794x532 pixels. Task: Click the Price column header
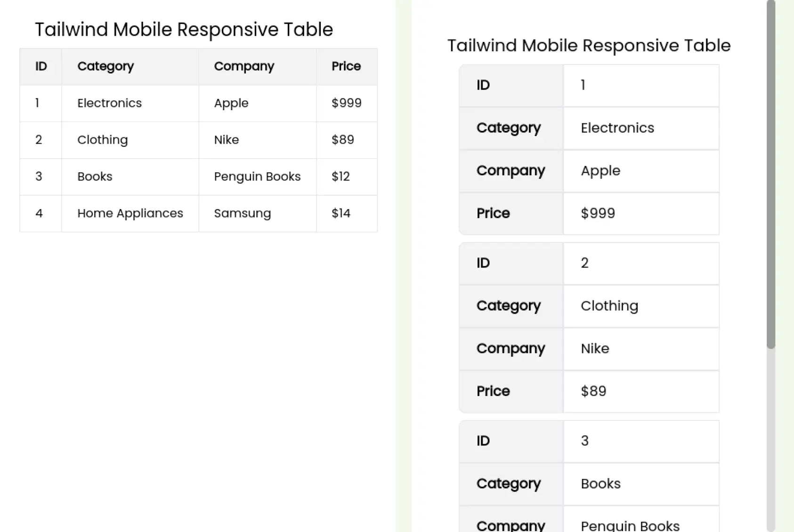[x=346, y=66]
